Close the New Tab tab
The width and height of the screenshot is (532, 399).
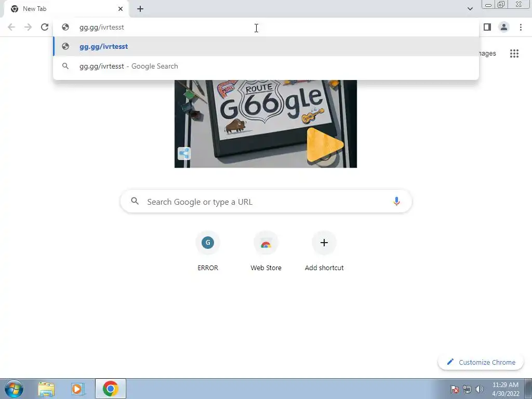121,9
